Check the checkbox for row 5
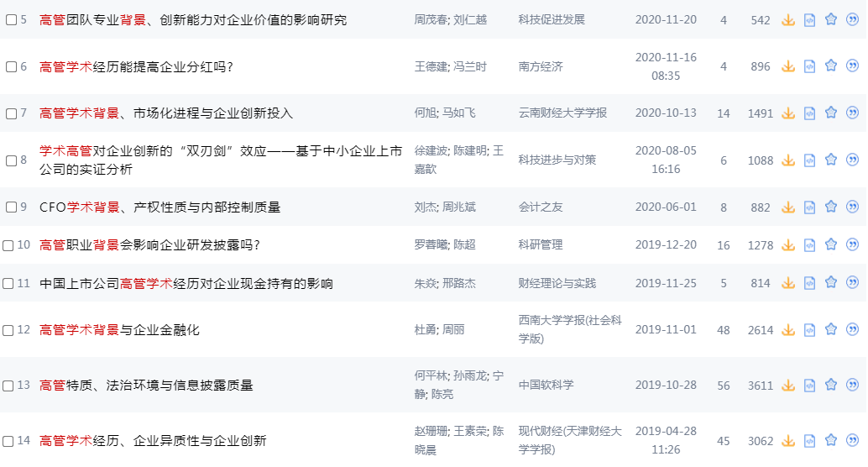The height and width of the screenshot is (467, 868). pyautogui.click(x=11, y=20)
